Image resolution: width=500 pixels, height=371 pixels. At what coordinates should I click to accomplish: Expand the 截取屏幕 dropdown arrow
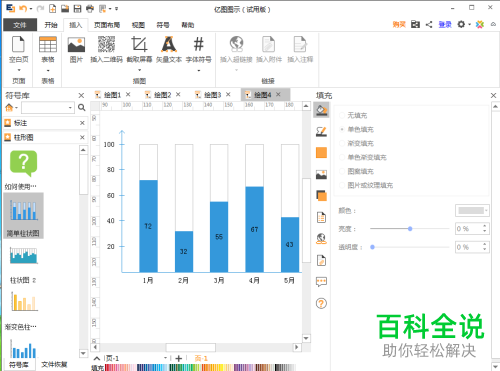pyautogui.click(x=139, y=70)
